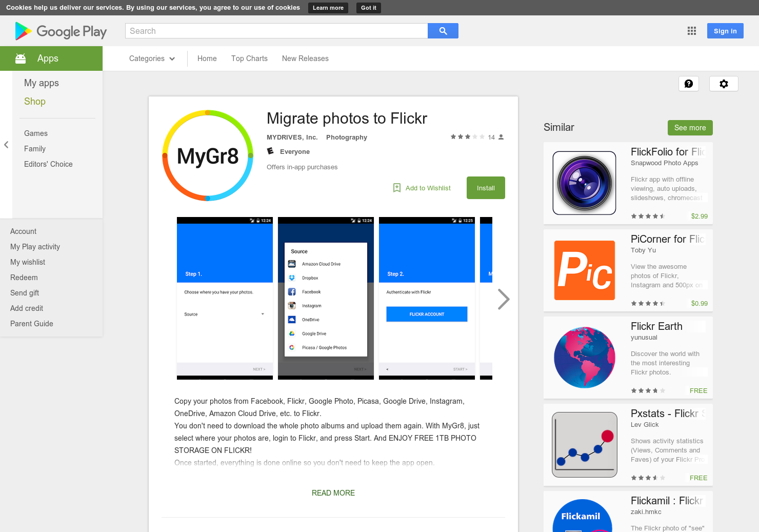The height and width of the screenshot is (532, 759).
Task: Click the PiCorner orange Pic icon
Action: [x=585, y=270]
